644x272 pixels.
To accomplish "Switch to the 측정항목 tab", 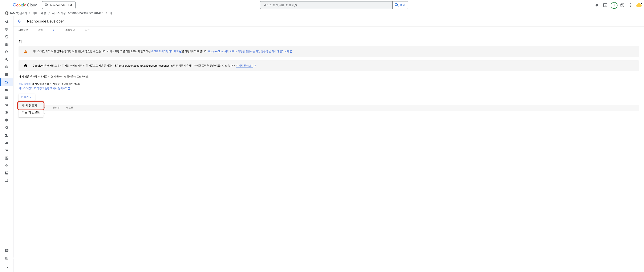I will 70,30.
